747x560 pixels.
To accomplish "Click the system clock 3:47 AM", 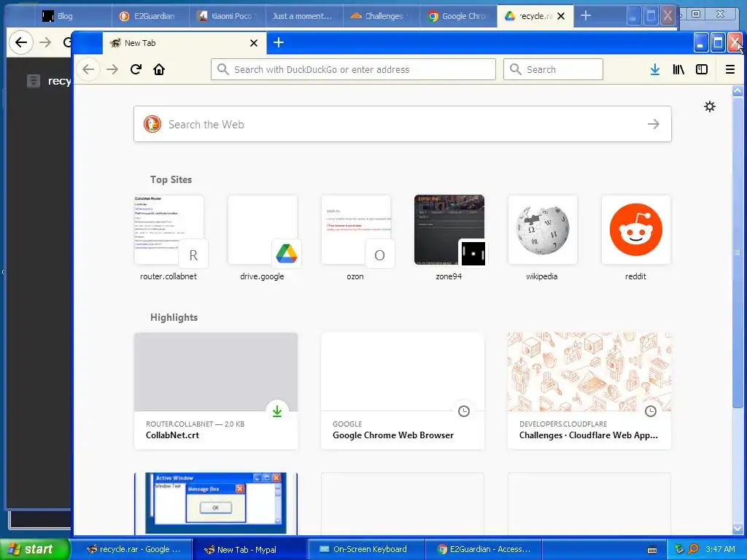I will [720, 549].
